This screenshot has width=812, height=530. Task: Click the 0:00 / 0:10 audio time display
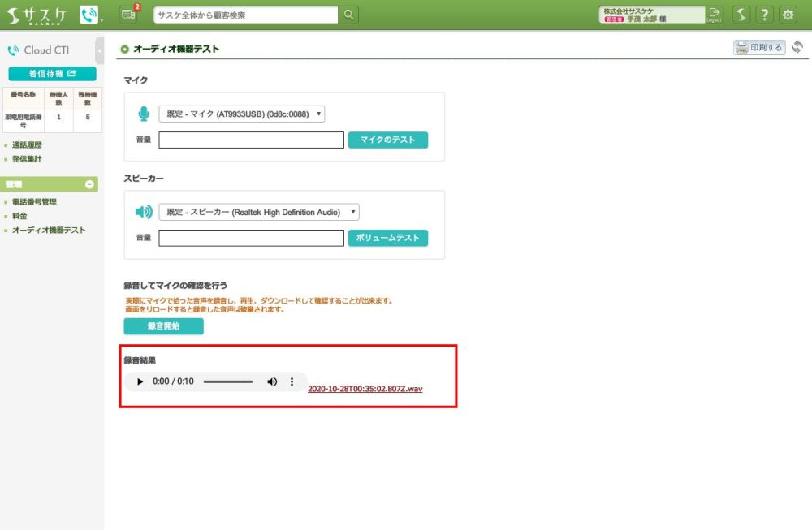pyautogui.click(x=173, y=381)
